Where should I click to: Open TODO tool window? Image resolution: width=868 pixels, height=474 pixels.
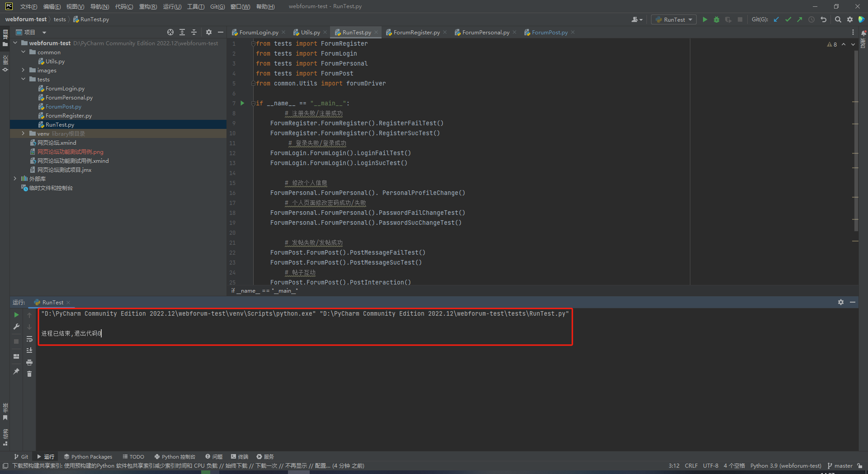(x=133, y=456)
